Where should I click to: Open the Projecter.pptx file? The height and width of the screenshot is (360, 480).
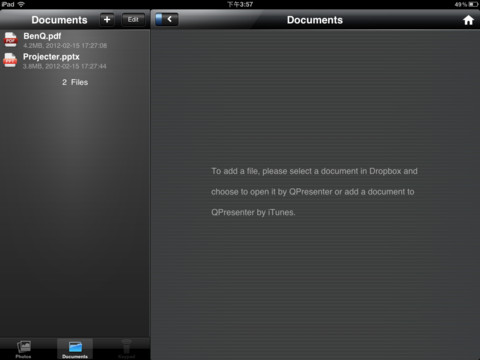(75, 61)
